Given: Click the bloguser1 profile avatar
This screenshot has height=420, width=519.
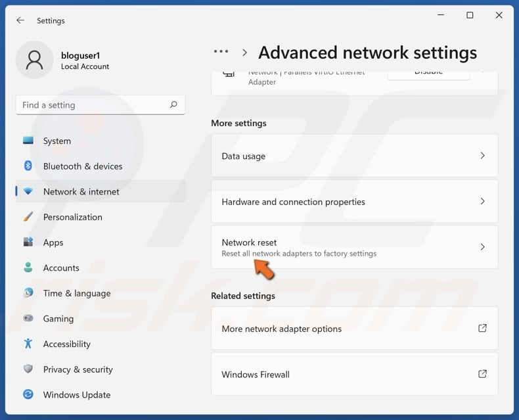Looking at the screenshot, I should click(34, 60).
